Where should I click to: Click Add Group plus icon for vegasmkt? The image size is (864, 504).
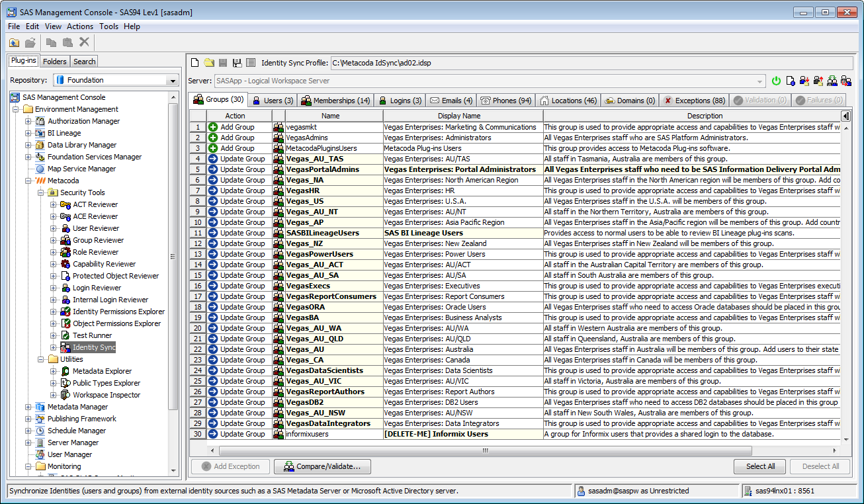(213, 127)
